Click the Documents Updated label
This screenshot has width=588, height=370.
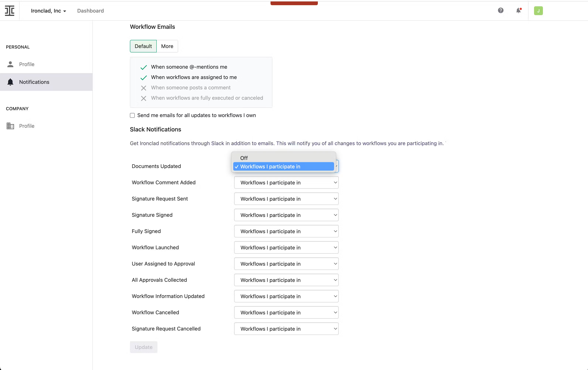coord(156,166)
